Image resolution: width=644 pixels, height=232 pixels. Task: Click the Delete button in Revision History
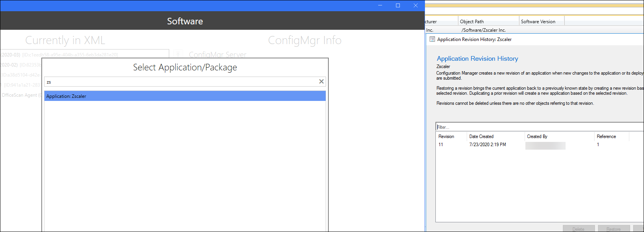coord(578,229)
